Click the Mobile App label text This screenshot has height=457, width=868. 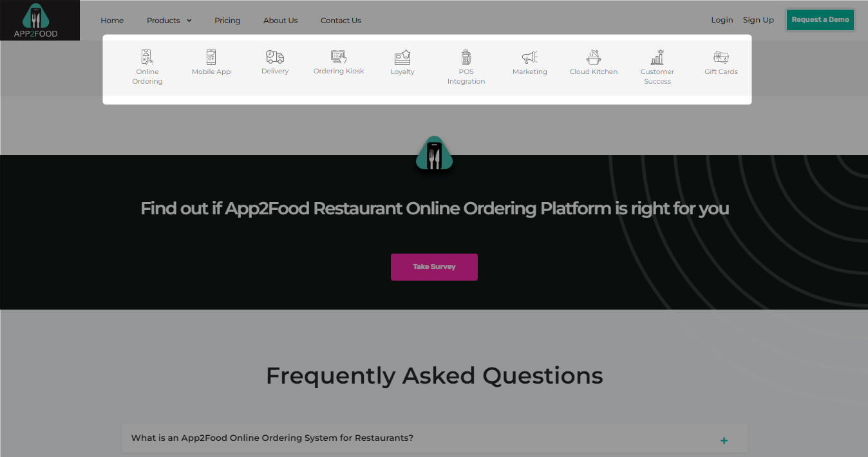click(211, 71)
